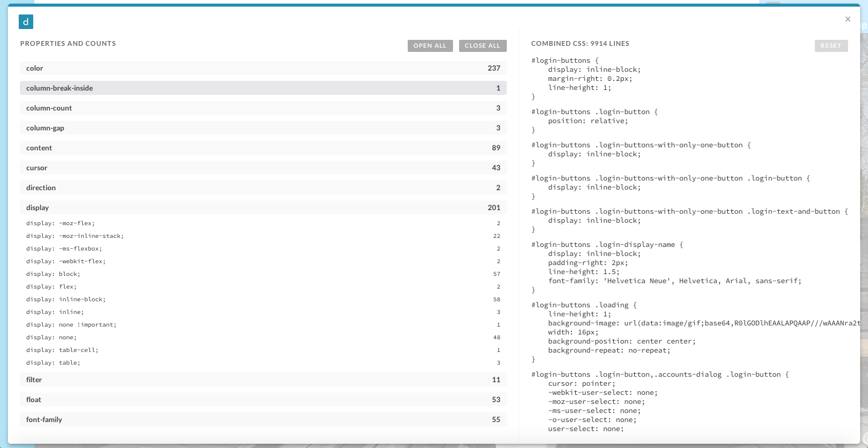The width and height of the screenshot is (868, 448).
Task: Click 'background-position: center center;' line
Action: click(622, 341)
